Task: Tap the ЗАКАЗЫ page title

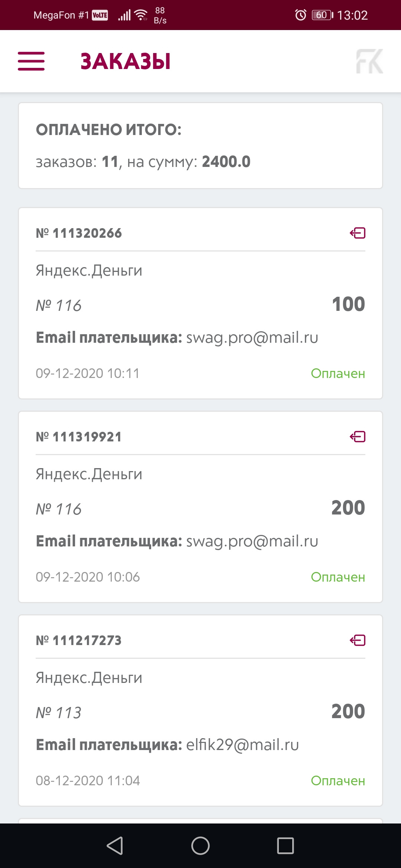Action: [125, 62]
